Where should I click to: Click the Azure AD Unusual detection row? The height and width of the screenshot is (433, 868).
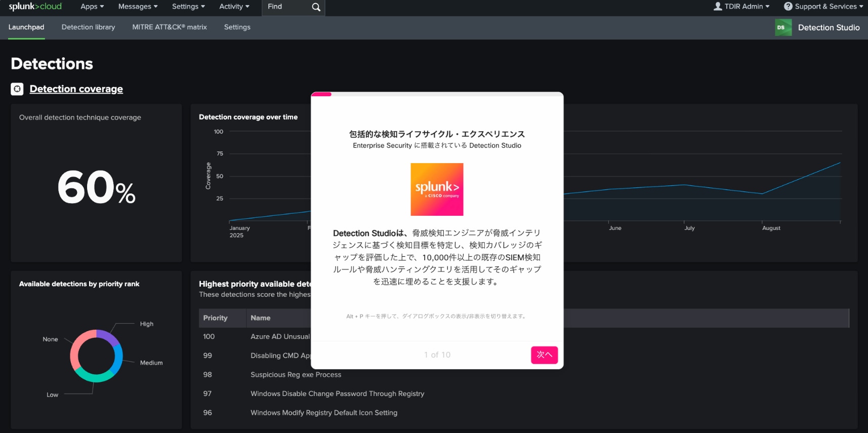click(280, 337)
